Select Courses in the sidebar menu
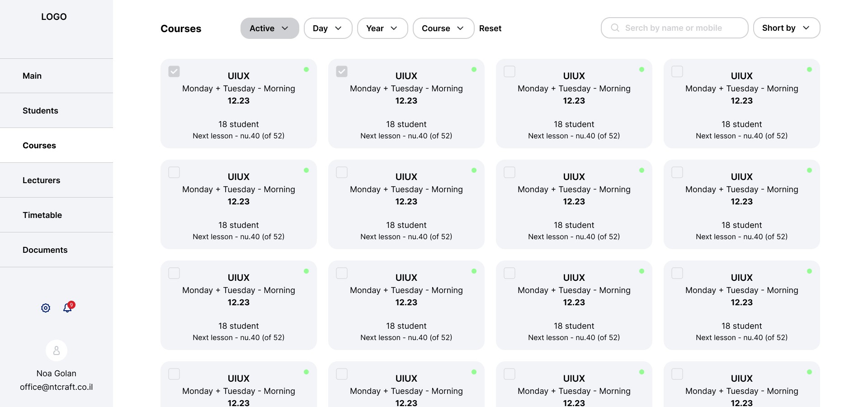This screenshot has height=407, width=868. click(x=57, y=146)
